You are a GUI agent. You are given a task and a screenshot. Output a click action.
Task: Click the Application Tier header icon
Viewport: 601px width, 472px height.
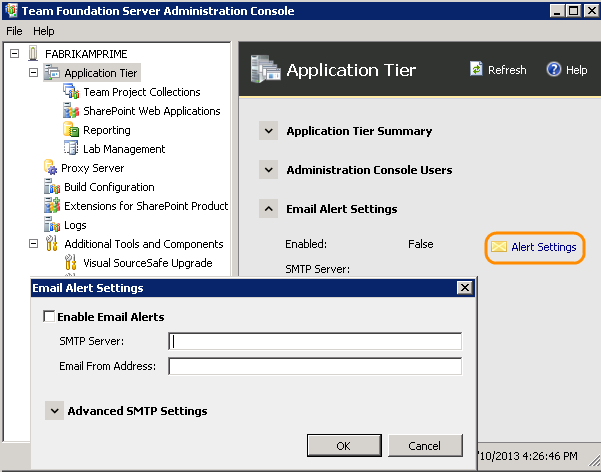pos(266,69)
